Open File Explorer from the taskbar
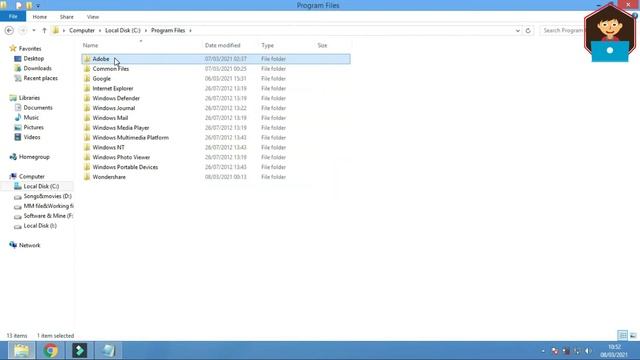 pyautogui.click(x=21, y=351)
